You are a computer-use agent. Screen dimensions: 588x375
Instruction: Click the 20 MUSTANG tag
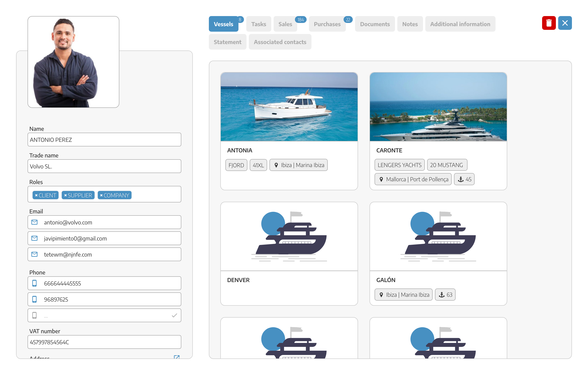(x=447, y=165)
